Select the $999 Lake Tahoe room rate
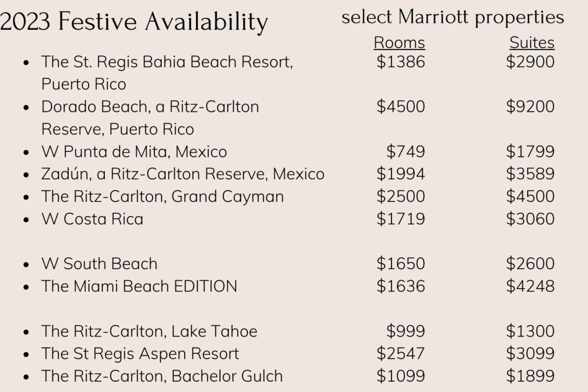Screen dimensions: 588x392 click(x=405, y=331)
